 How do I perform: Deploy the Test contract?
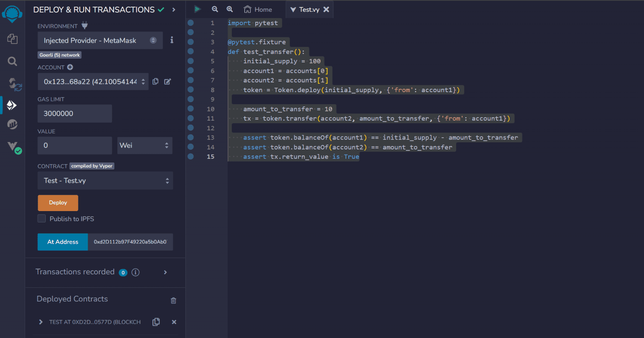(58, 202)
